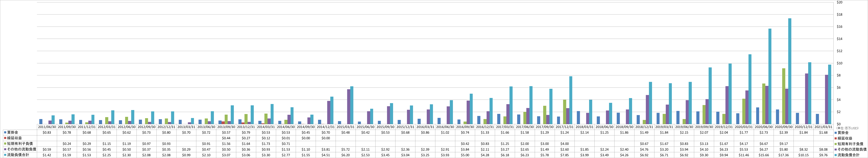The height and width of the screenshot is (158, 868).
Task: Click green swatch beside 短期有利子負債 row header
Action: [x=5, y=144]
